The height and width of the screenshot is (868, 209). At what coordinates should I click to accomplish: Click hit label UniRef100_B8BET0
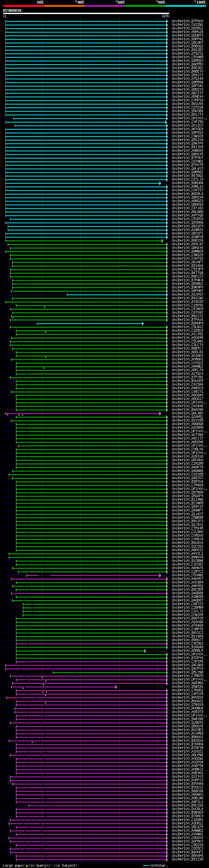(x=187, y=71)
